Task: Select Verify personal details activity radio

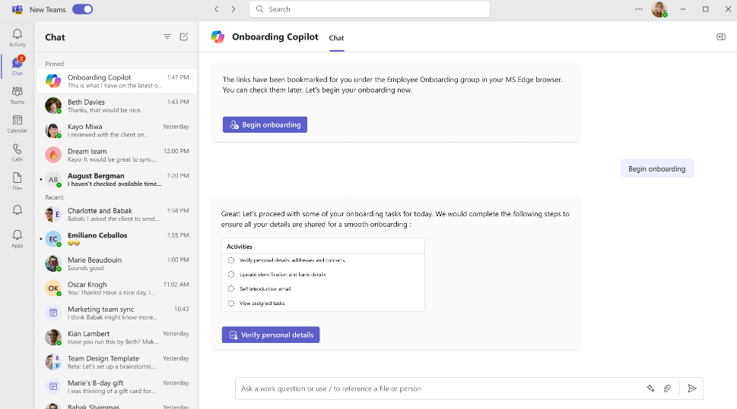Action: pyautogui.click(x=231, y=260)
